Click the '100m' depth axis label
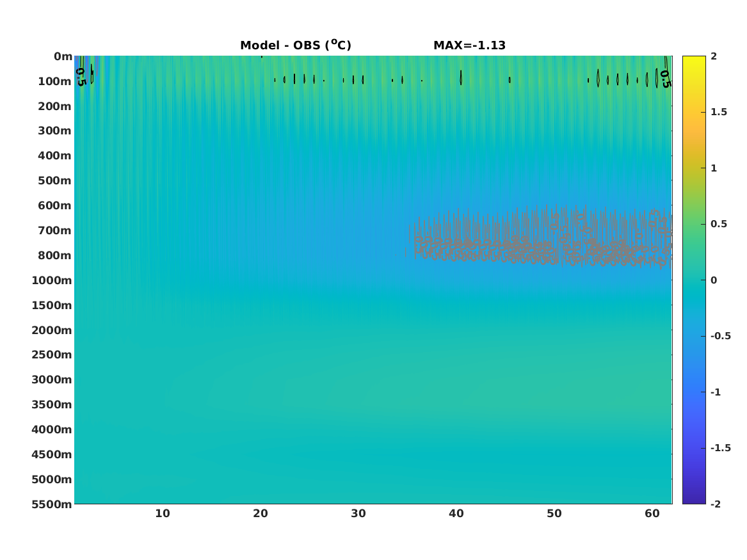The height and width of the screenshot is (560, 747). pos(55,81)
